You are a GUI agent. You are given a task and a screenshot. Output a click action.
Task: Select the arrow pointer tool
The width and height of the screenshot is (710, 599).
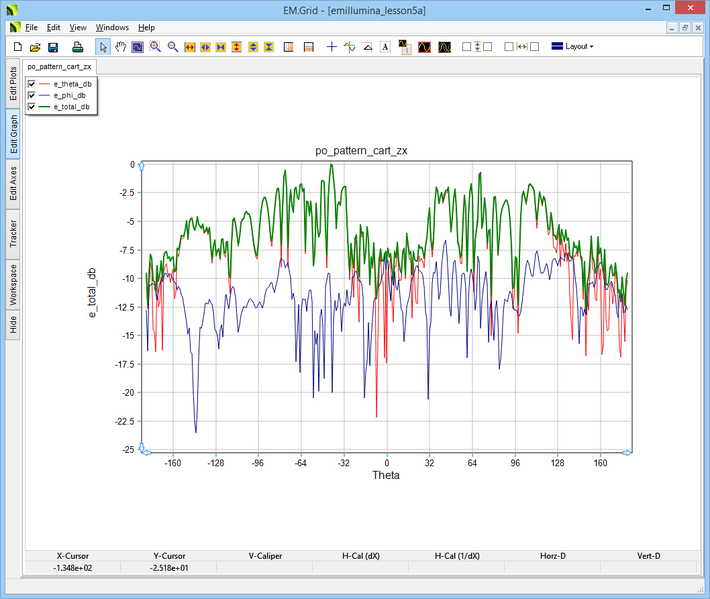point(103,47)
